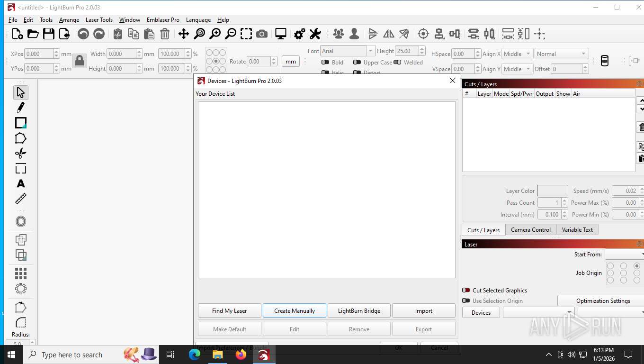
Task: Create a new file via toolbar icon
Action: click(17, 34)
